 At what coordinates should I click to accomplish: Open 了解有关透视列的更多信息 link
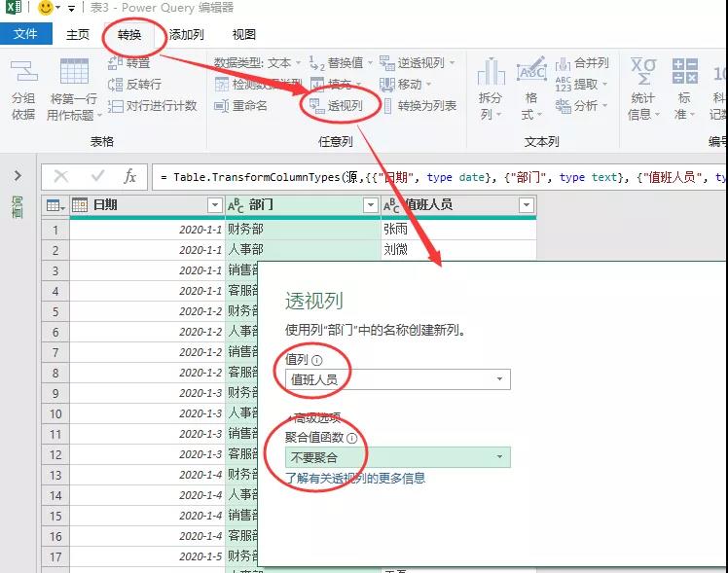tap(355, 478)
